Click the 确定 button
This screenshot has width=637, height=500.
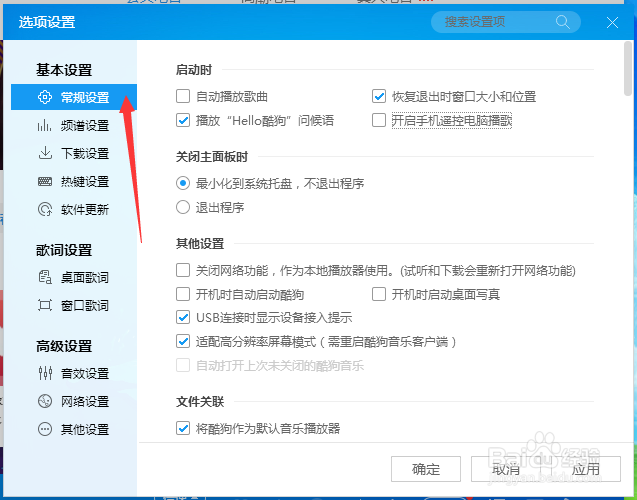(426, 469)
